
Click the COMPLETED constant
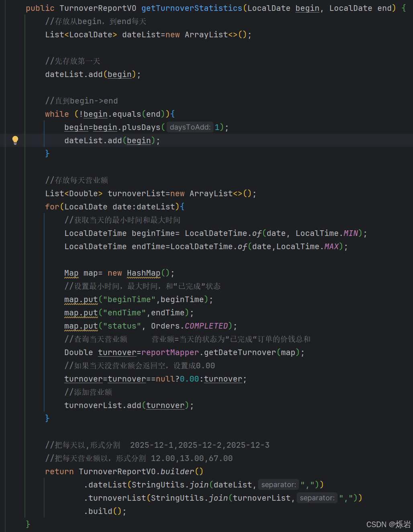206,326
